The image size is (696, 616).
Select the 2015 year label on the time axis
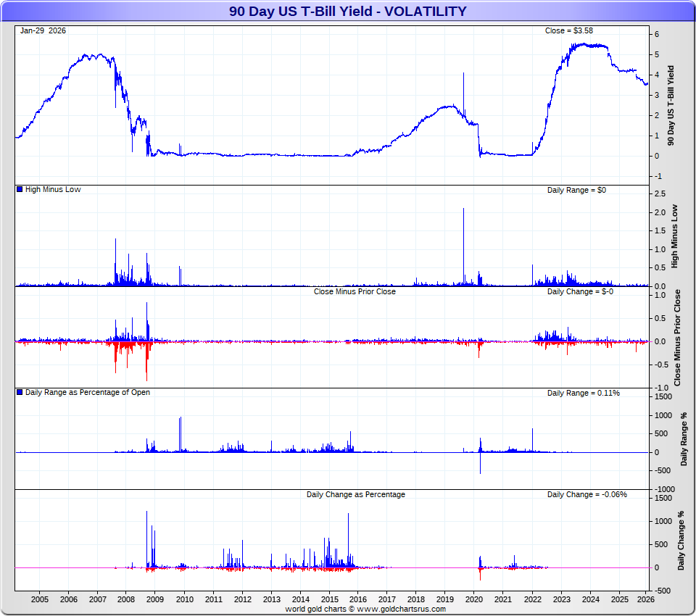329,599
